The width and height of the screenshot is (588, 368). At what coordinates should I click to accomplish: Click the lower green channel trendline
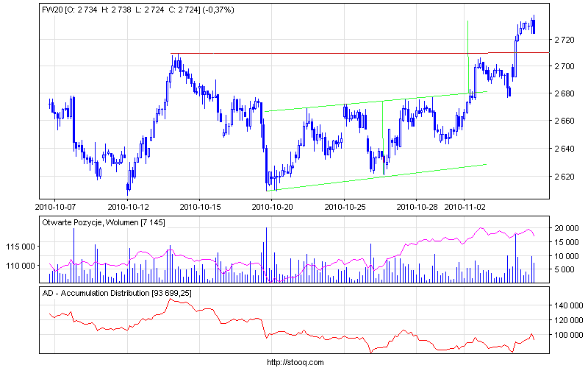(376, 177)
